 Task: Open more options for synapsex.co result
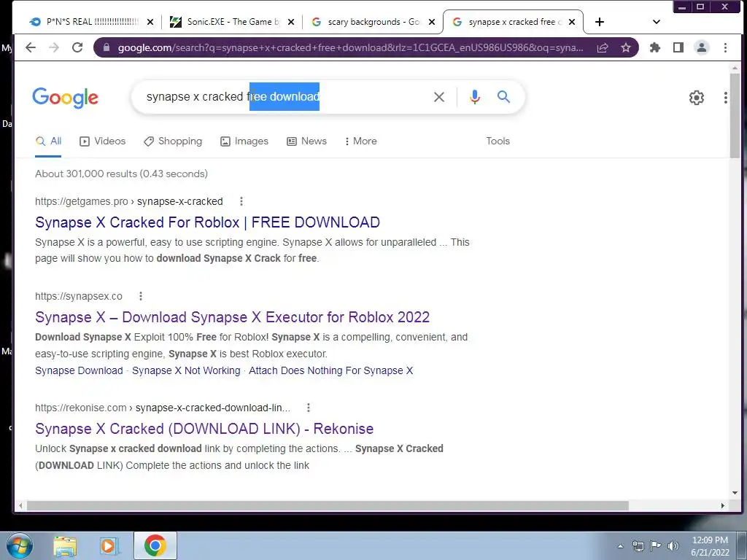point(141,296)
